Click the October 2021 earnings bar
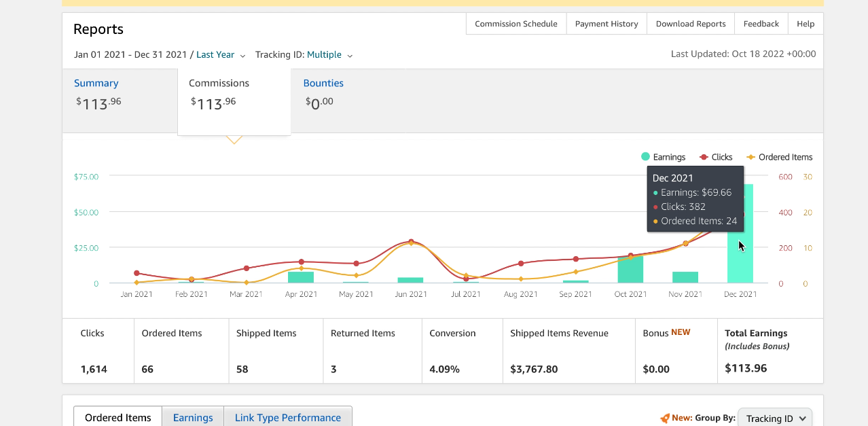The image size is (868, 426). (x=630, y=269)
